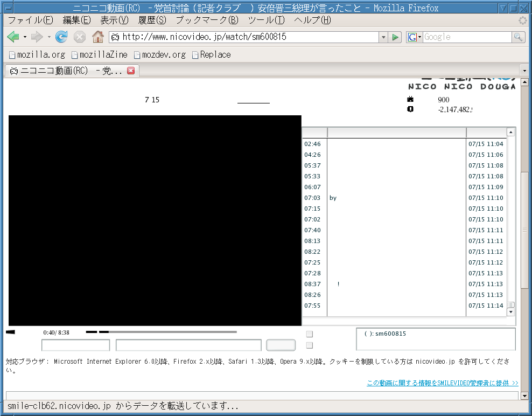Select comment row at 08:37
532x416 pixels.
[404, 284]
